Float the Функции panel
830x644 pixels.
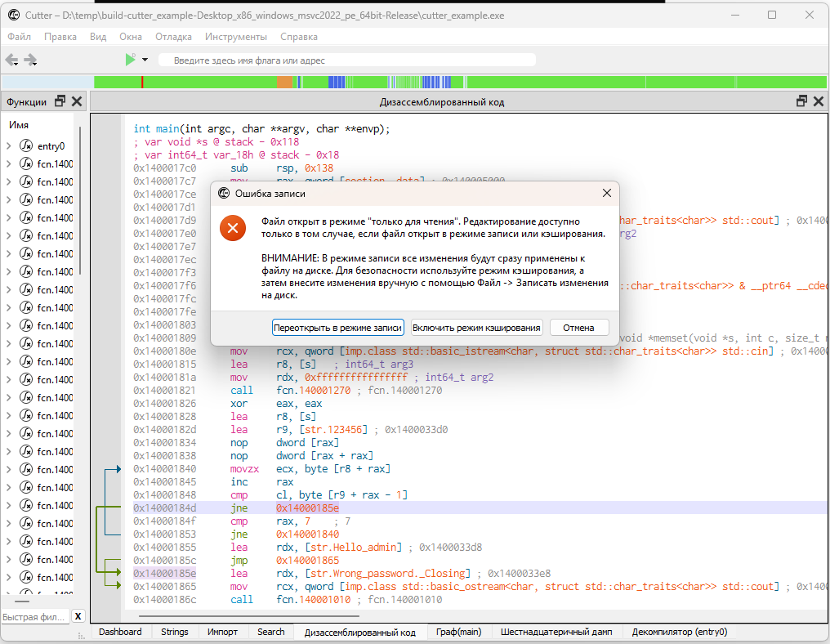tap(60, 101)
